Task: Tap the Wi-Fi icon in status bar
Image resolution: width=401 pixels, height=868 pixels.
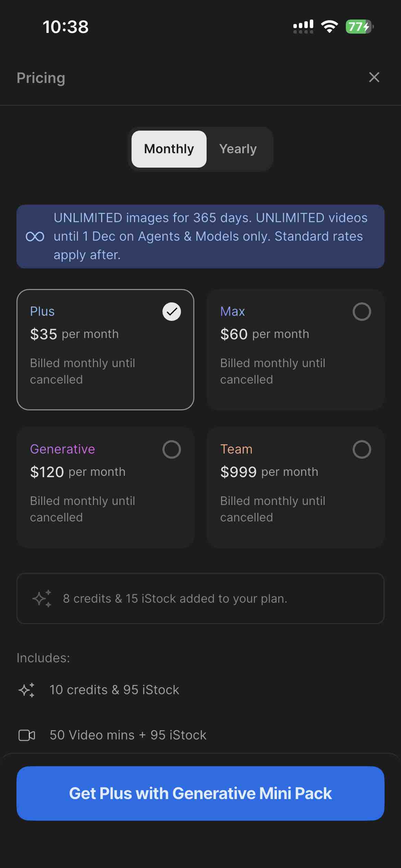Action: [x=329, y=27]
